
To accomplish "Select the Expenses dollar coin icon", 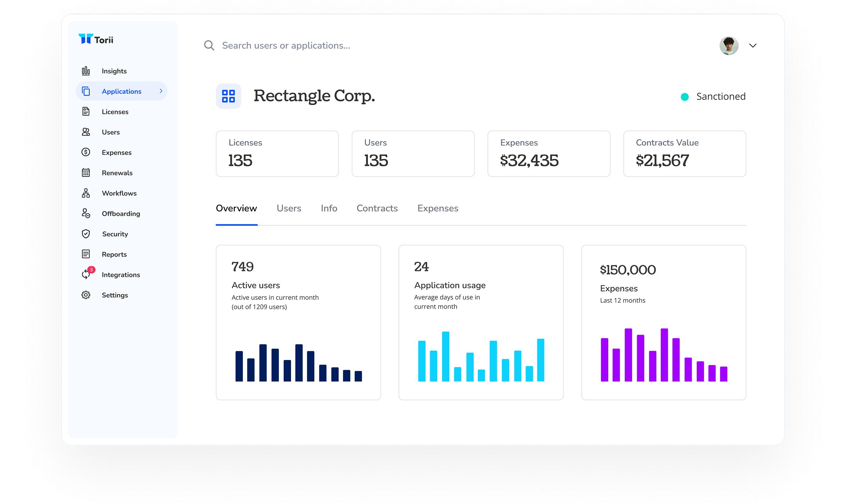I will [86, 152].
